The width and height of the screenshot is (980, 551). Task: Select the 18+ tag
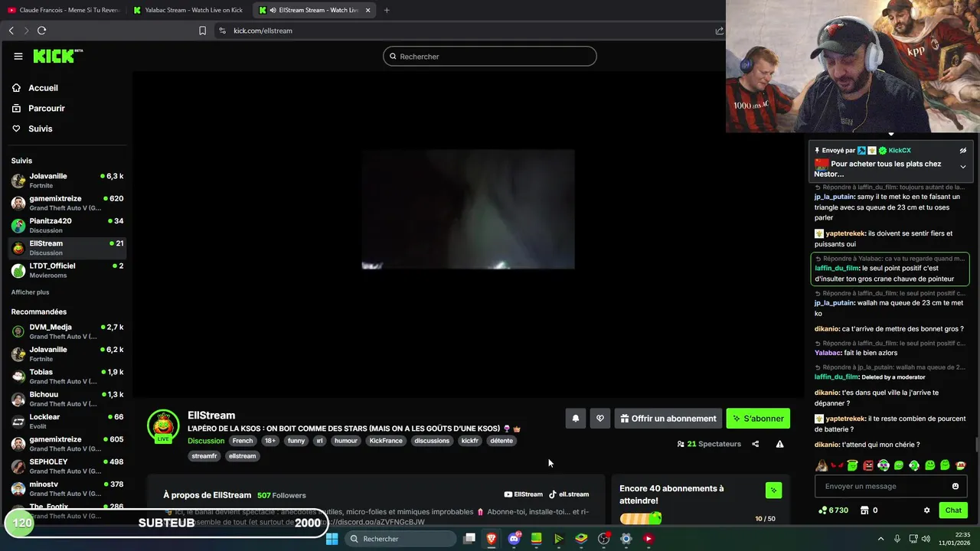point(269,441)
